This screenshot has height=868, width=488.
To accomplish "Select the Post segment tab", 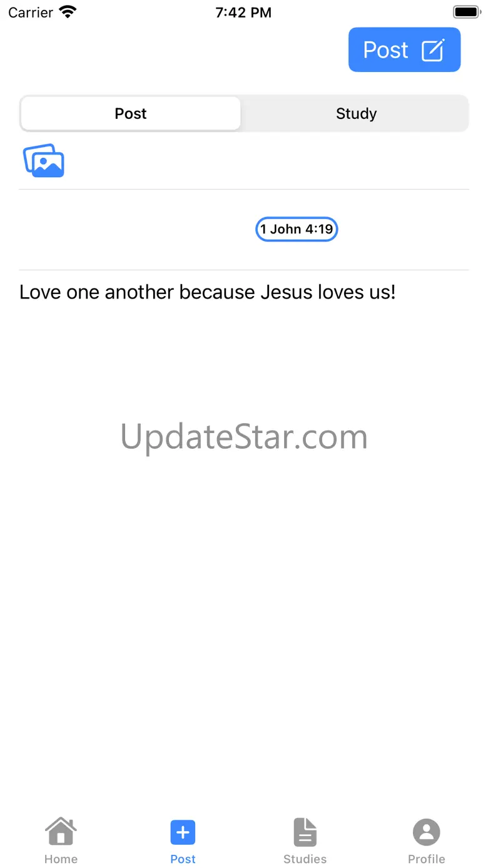I will tap(131, 113).
